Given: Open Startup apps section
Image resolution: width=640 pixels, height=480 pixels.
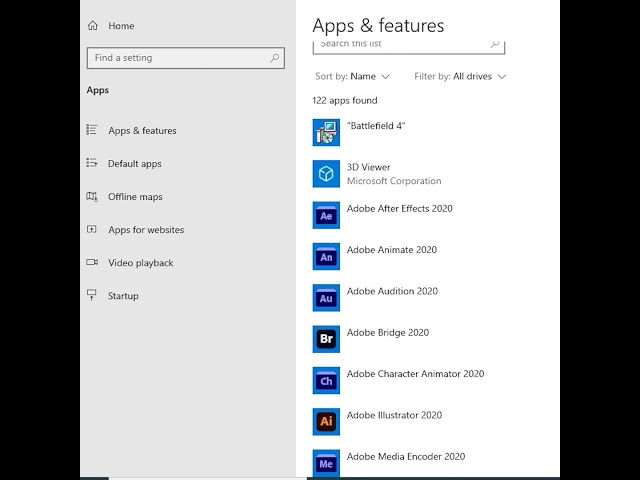Looking at the screenshot, I should tap(123, 296).
